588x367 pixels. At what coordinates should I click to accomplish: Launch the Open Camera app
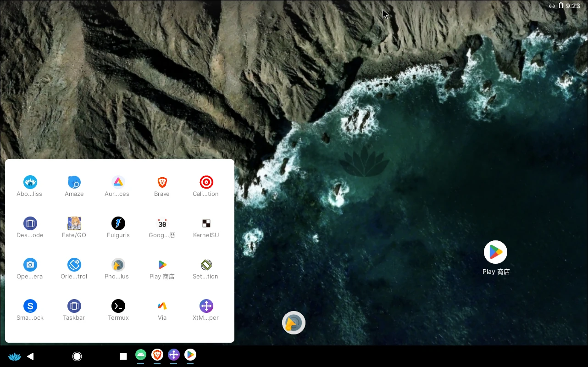(30, 265)
